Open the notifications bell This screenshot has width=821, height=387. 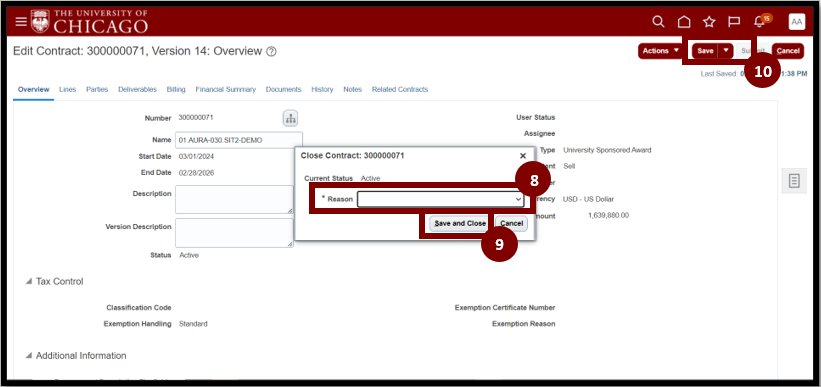coord(759,21)
